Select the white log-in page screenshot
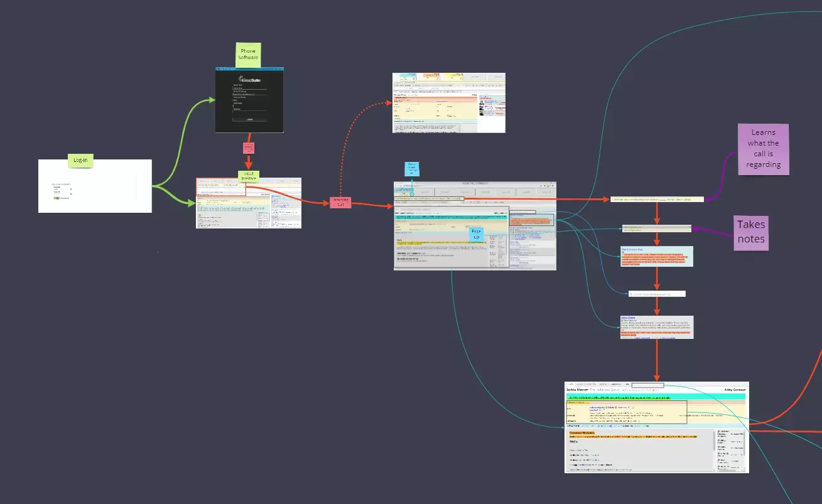This screenshot has width=822, height=504. point(95,186)
